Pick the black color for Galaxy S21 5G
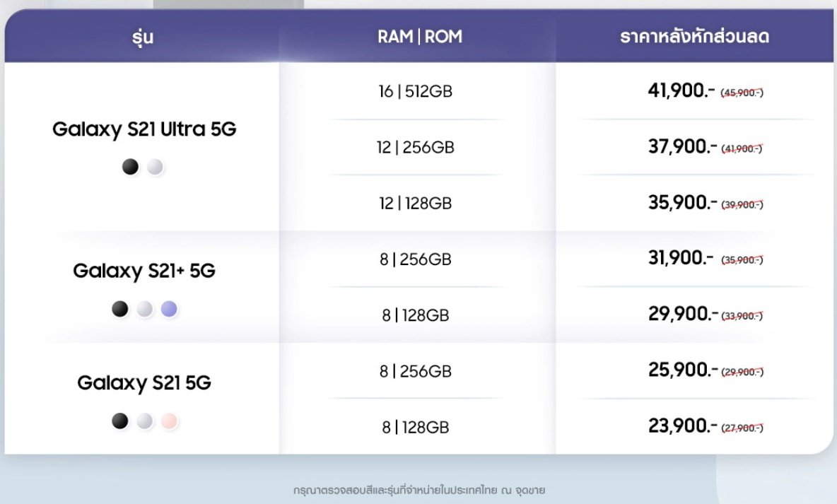Screen dimensions: 837x504 coord(120,421)
